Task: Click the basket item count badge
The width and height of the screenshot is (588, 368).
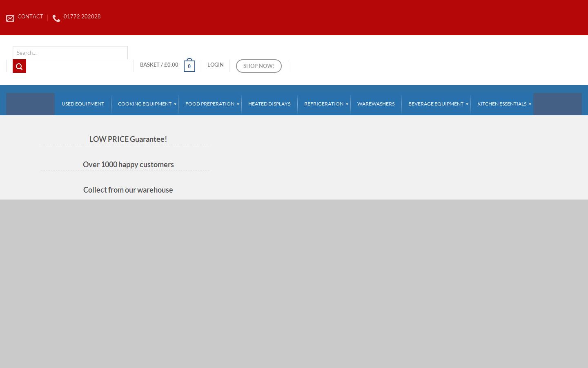Action: click(x=189, y=66)
